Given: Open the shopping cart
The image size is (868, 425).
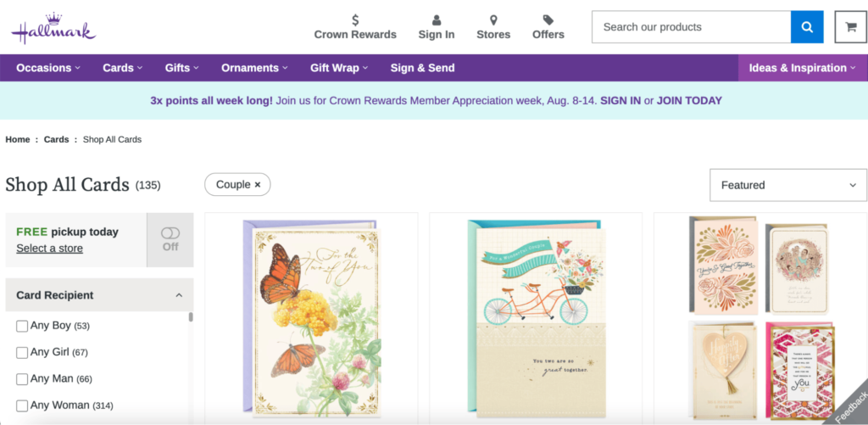Looking at the screenshot, I should [850, 27].
